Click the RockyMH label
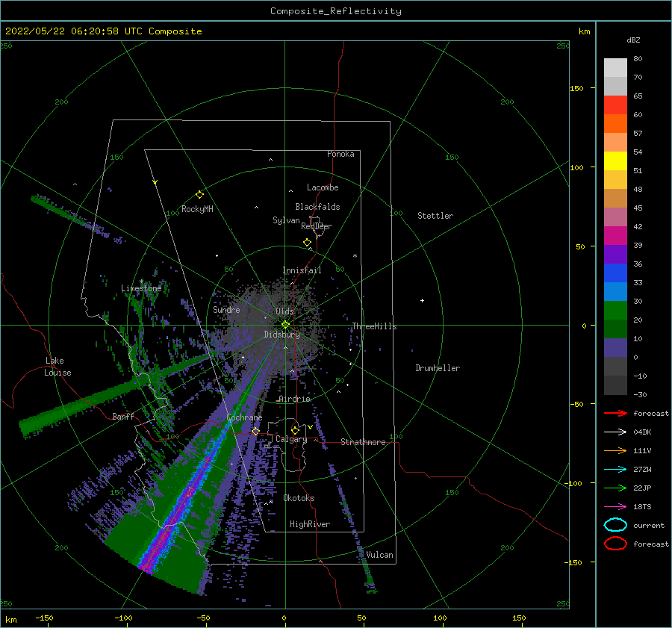672x628 pixels. tap(197, 209)
